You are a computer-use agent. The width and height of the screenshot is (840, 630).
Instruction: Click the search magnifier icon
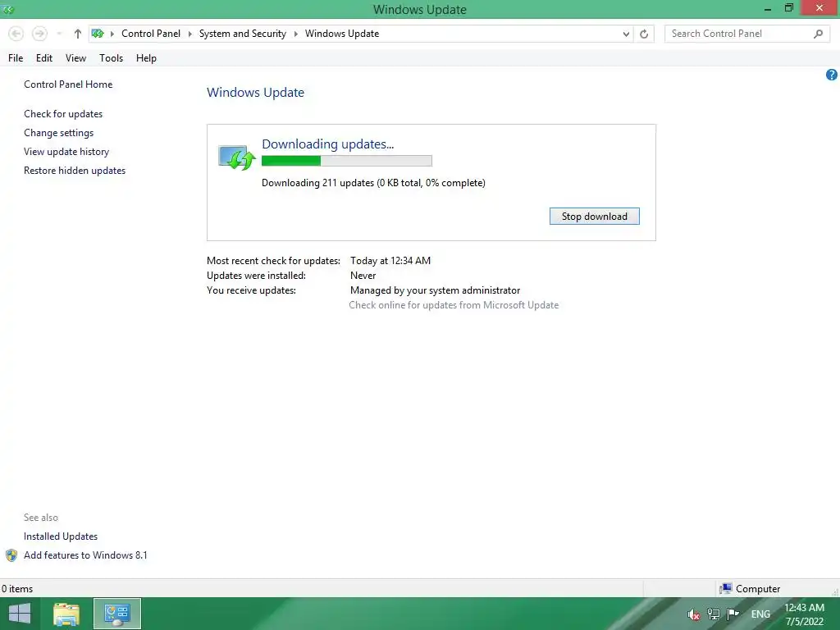pyautogui.click(x=818, y=34)
